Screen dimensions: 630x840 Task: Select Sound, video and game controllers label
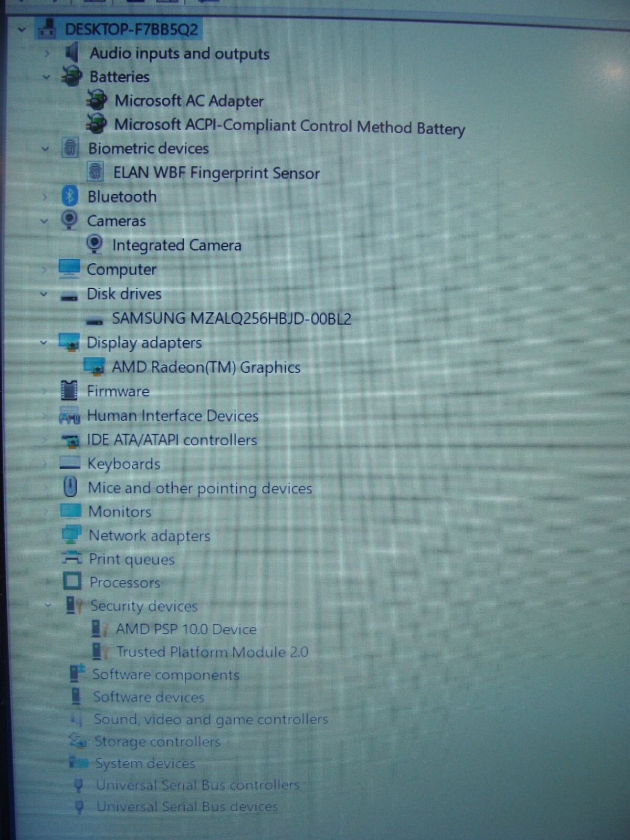211,719
